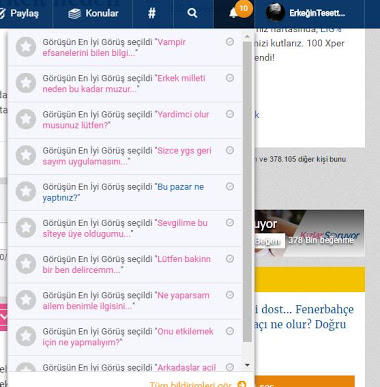The height and width of the screenshot is (387, 380).
Task: Open "Erkek milleti neden bu kadar muzur..." link
Action: (x=124, y=84)
